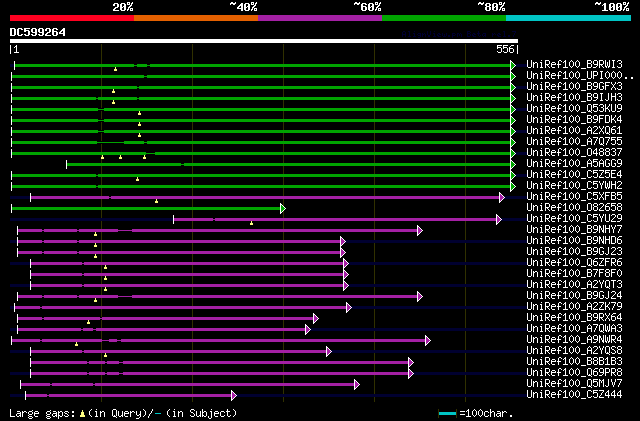Select the UniRef100_C5Z5E4 label
640x421 pixels.
(x=574, y=175)
